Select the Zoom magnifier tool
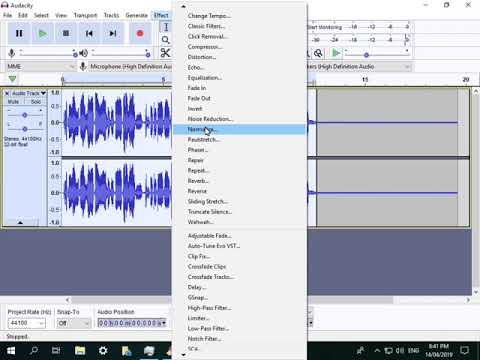480x360 pixels. click(x=165, y=40)
